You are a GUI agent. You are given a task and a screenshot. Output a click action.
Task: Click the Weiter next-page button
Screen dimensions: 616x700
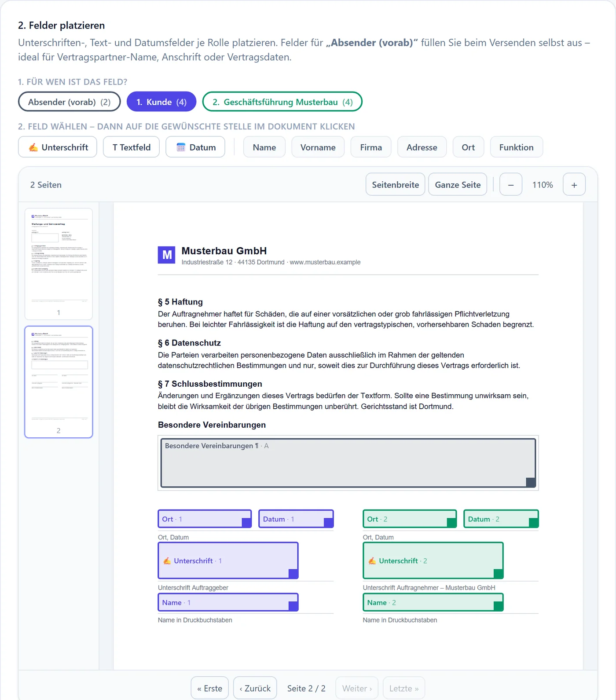[x=357, y=688]
